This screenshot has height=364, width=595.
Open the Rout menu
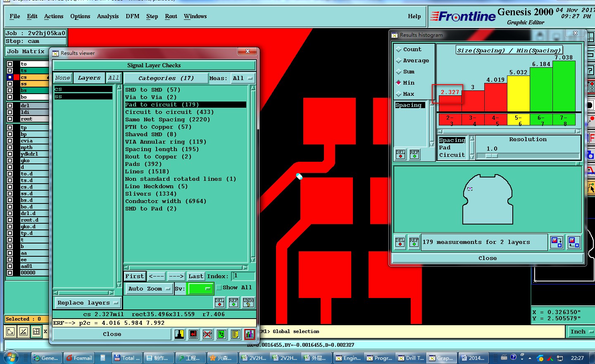tap(171, 17)
